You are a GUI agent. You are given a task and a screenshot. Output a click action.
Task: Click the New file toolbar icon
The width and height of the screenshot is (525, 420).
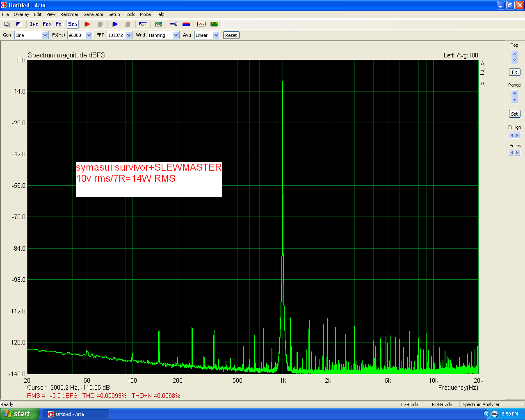tap(7, 24)
